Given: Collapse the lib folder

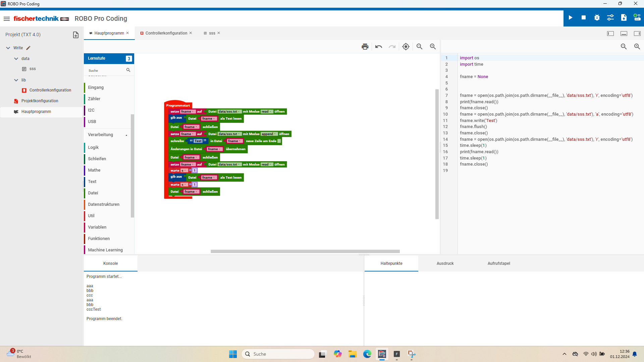Looking at the screenshot, I should pos(16,80).
